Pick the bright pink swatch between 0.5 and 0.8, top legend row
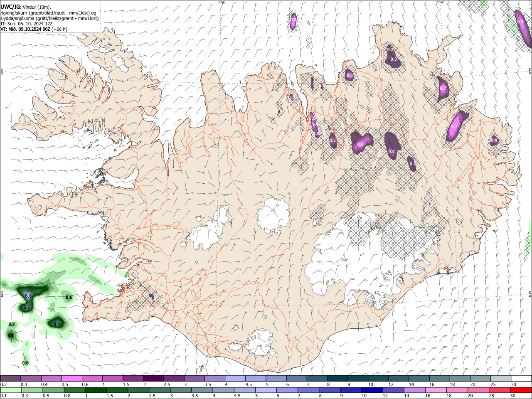 pos(71,379)
